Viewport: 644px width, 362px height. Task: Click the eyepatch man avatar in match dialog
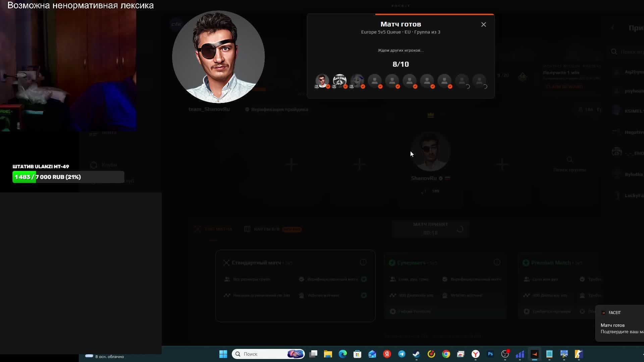(322, 81)
